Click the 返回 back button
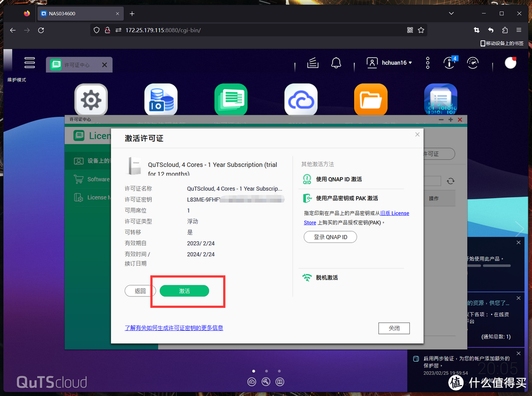This screenshot has height=396, width=532. pyautogui.click(x=140, y=291)
